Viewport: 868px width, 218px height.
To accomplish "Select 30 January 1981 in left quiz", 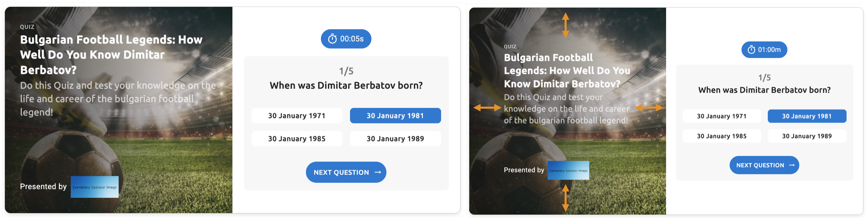I will pos(395,116).
